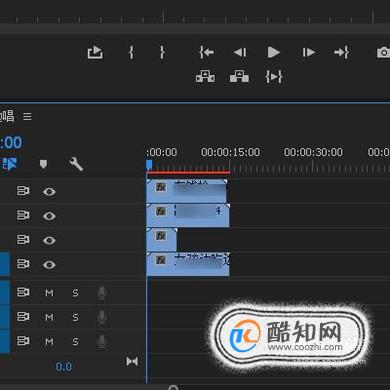Screen dimensions: 390x390
Task: Solo the third audio track with S
Action: pos(76,342)
